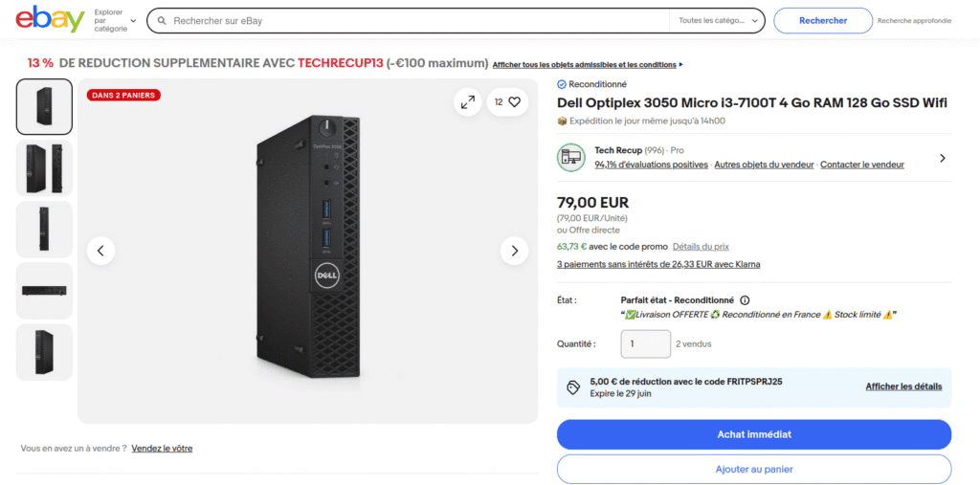Open the condition info icon beside Reconditionné
980x485 pixels.
[x=745, y=300]
